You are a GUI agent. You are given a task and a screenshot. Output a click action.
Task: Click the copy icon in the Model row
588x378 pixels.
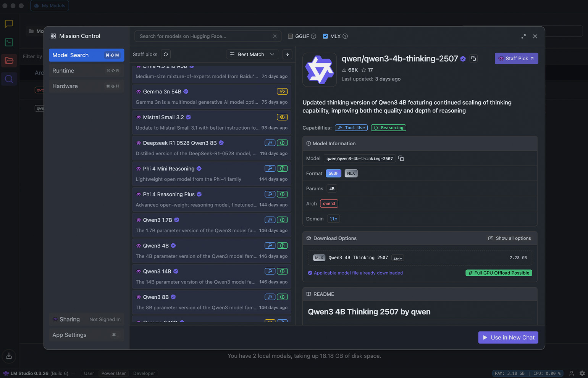click(401, 158)
